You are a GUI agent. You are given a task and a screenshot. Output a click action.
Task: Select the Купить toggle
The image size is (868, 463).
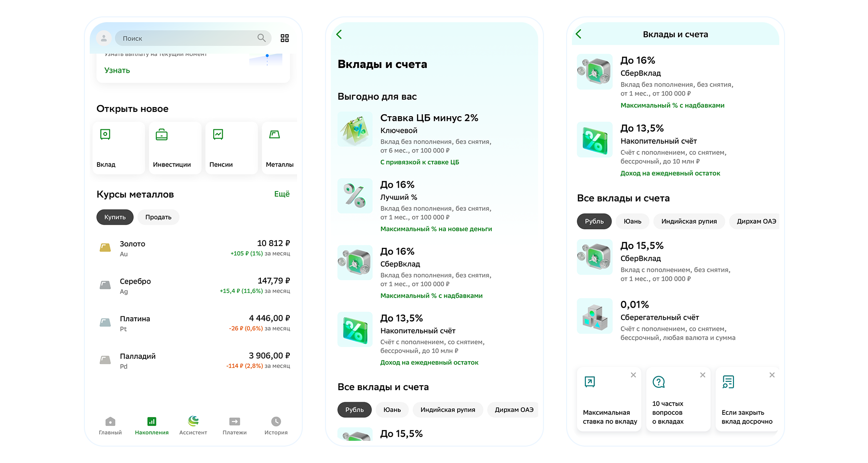click(x=115, y=217)
